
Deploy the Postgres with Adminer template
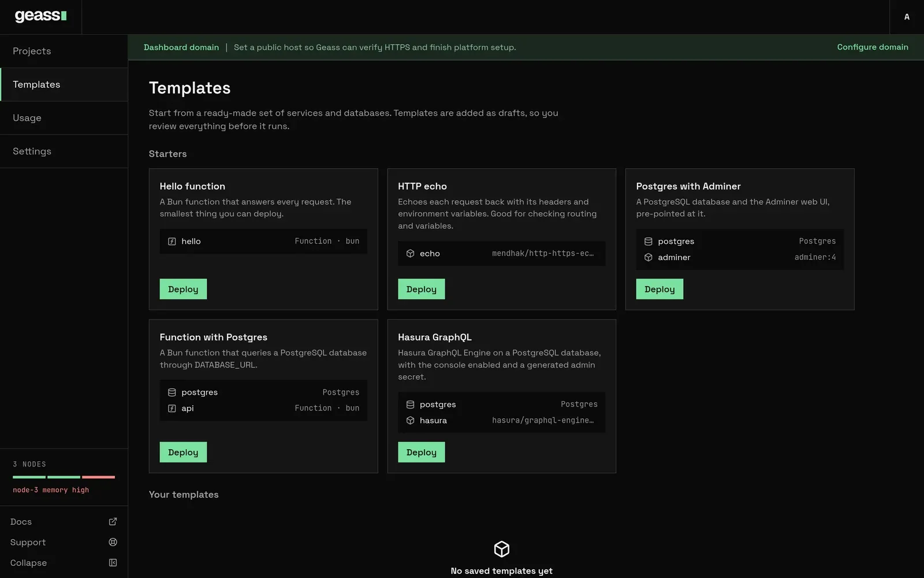click(x=660, y=289)
